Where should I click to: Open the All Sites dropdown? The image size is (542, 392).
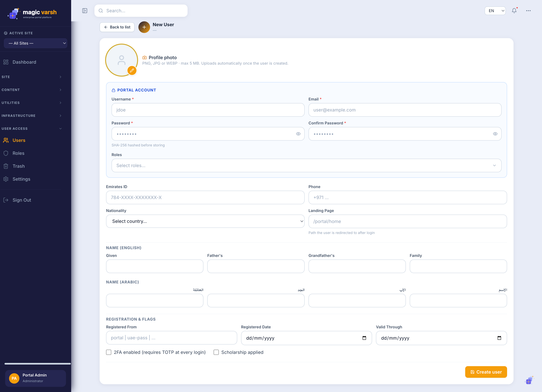click(36, 43)
